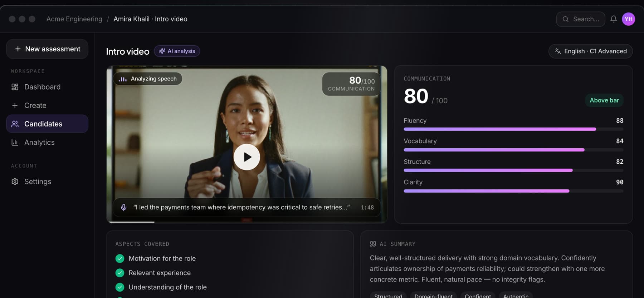This screenshot has height=298, width=644.
Task: Click the AI analysis badge
Action: 177,51
